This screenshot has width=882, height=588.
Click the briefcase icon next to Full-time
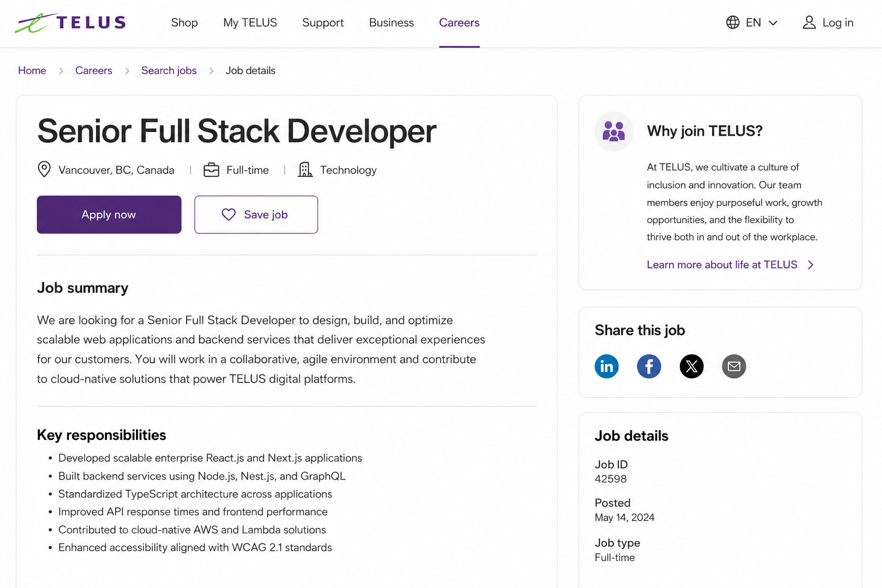(x=211, y=170)
